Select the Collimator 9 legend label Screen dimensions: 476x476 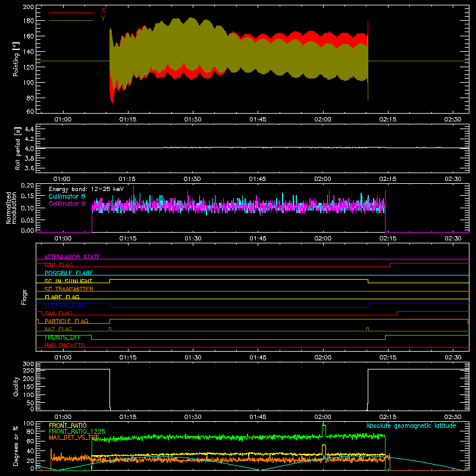point(67,203)
